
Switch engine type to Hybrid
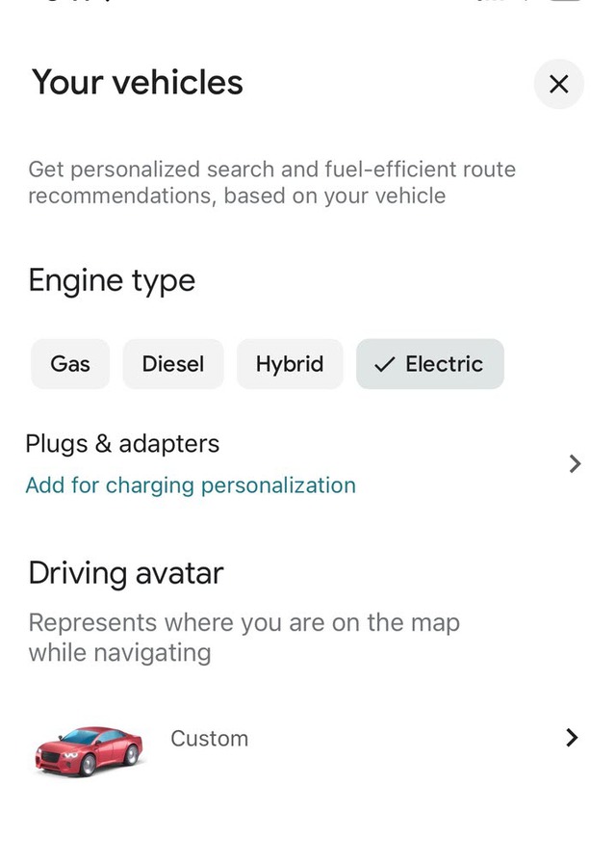pyautogui.click(x=290, y=364)
